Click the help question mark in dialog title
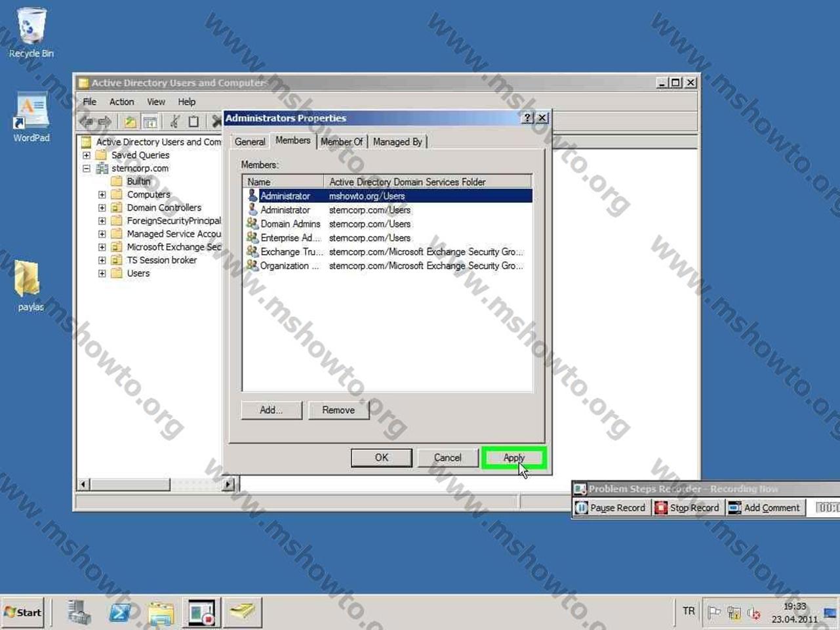The height and width of the screenshot is (630, 840). 528,117
